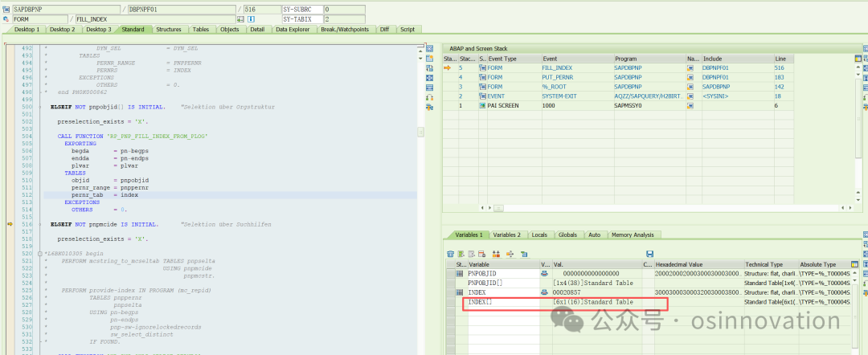Screen dimensions: 868x355
Task: Click the Technical Type column header
Action: click(x=771, y=264)
